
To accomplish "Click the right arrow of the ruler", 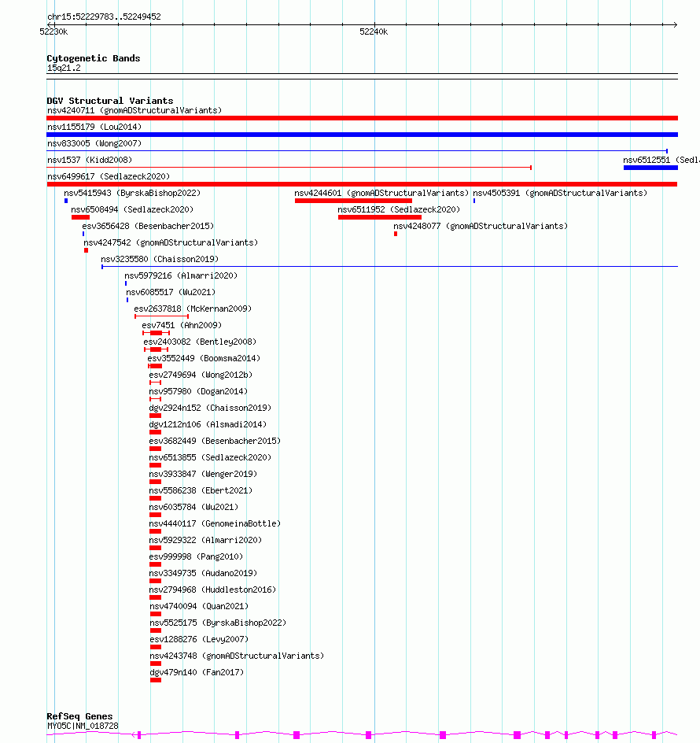I will pyautogui.click(x=675, y=24).
